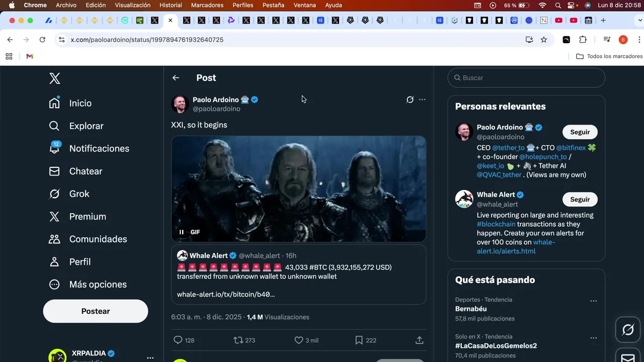Image resolution: width=644 pixels, height=362 pixels.
Task: Open Chatear messages
Action: pyautogui.click(x=76, y=171)
